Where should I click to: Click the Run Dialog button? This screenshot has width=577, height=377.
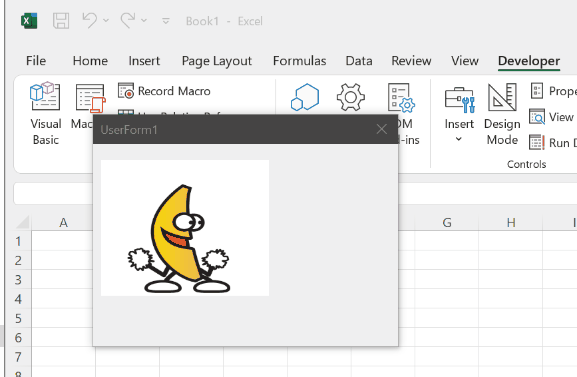(553, 142)
